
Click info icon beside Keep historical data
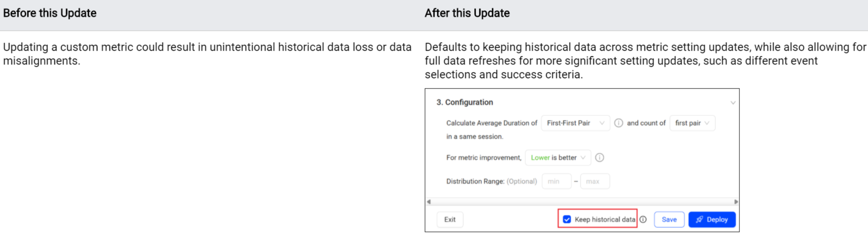[643, 220]
